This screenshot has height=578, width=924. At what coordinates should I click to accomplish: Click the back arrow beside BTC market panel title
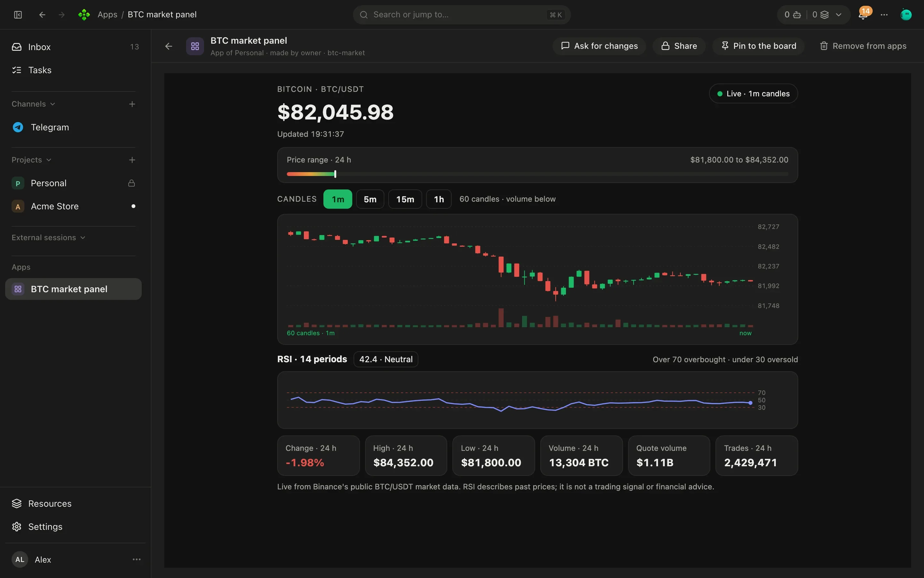pyautogui.click(x=169, y=46)
